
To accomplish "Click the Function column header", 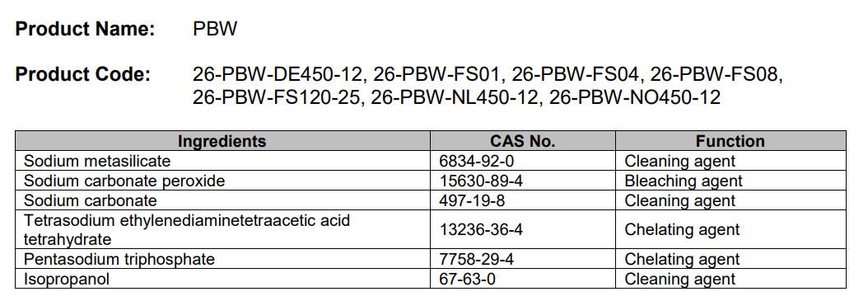I will (x=730, y=141).
